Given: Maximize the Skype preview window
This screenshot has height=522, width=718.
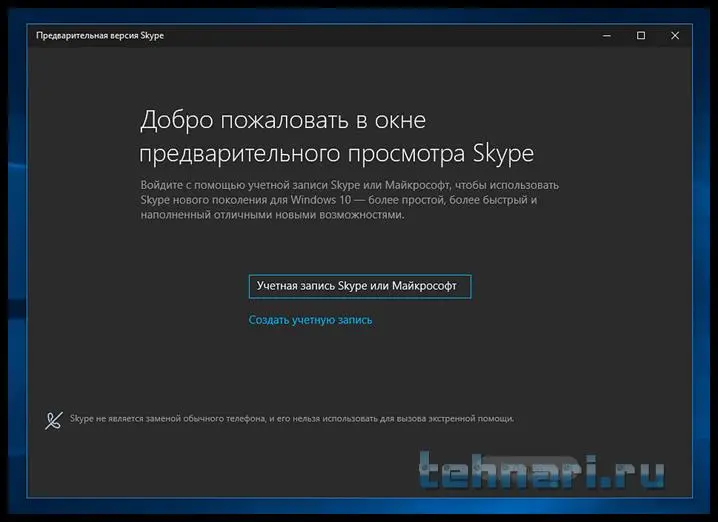Looking at the screenshot, I should [x=641, y=35].
